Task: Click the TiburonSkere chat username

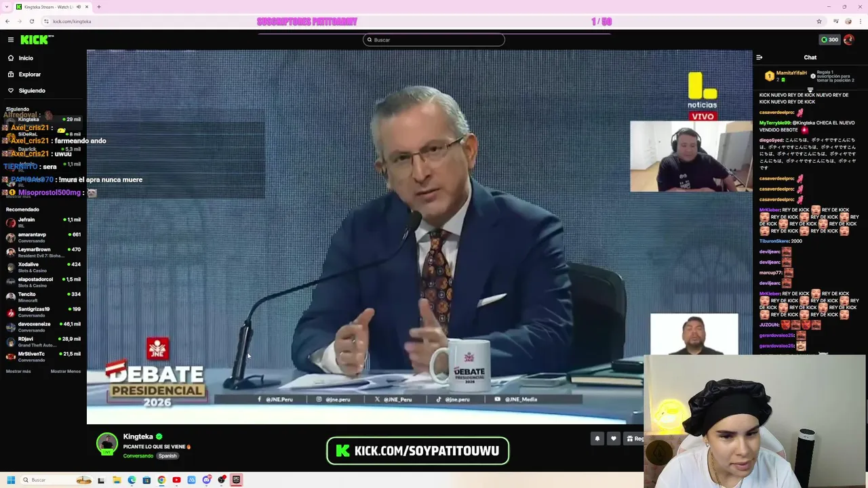Action: (x=774, y=241)
